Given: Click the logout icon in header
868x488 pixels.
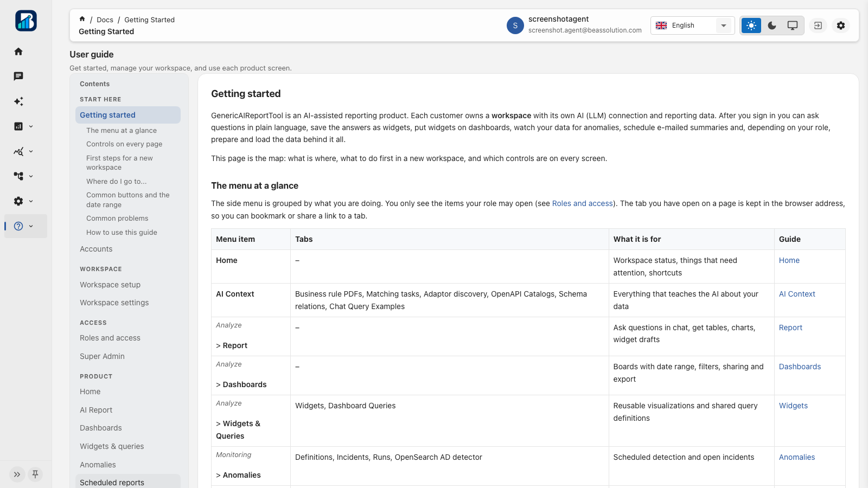Looking at the screenshot, I should pos(818,25).
